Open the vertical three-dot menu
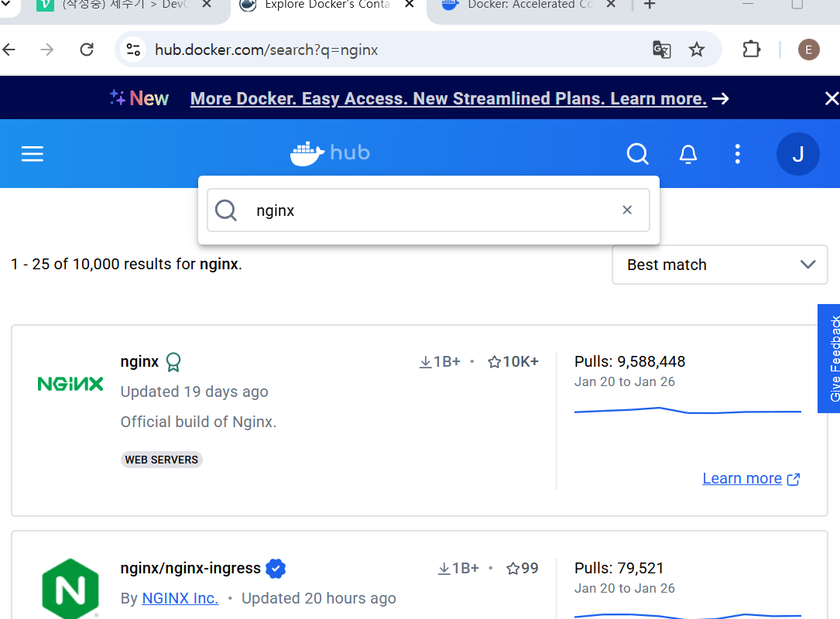840x619 pixels. 738,154
